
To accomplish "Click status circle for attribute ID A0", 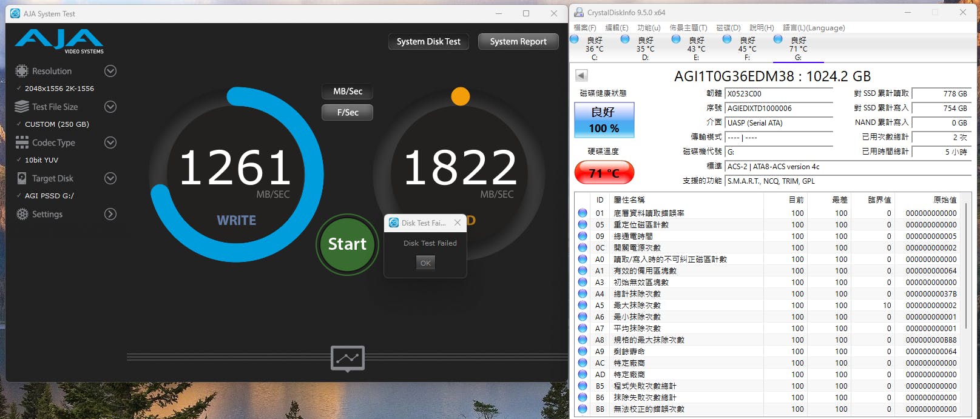I will click(x=583, y=259).
